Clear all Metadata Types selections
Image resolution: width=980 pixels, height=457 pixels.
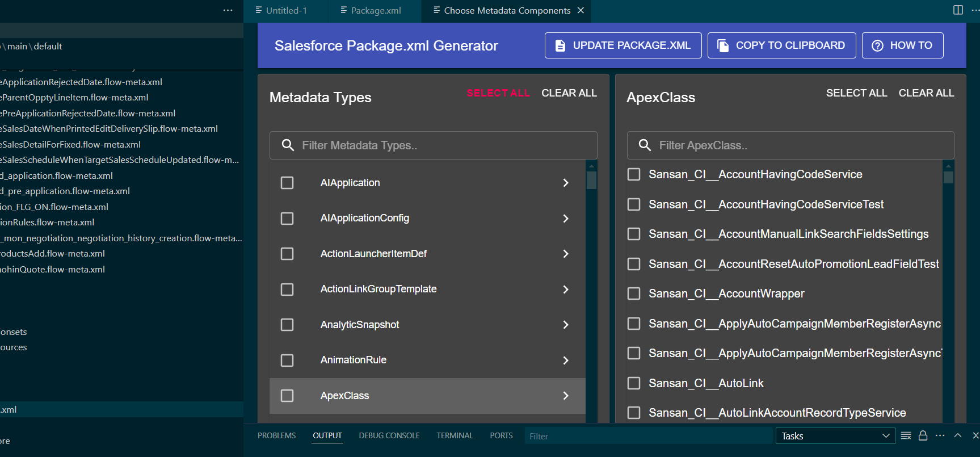coord(569,93)
